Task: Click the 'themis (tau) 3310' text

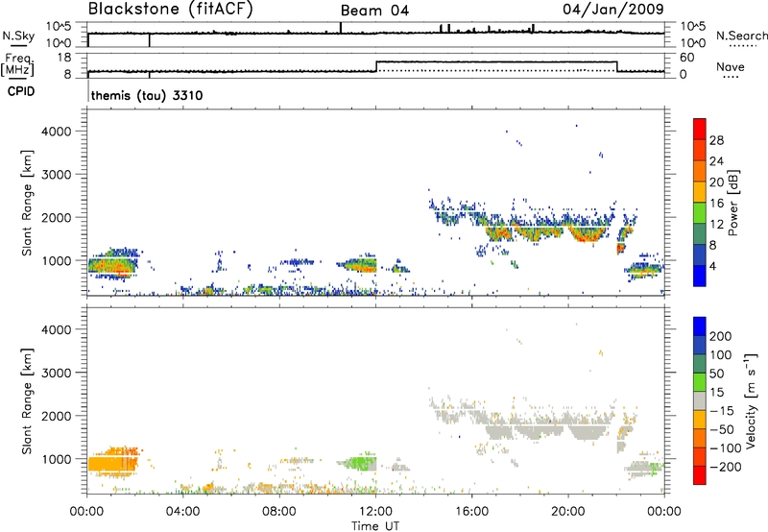Action: point(147,95)
